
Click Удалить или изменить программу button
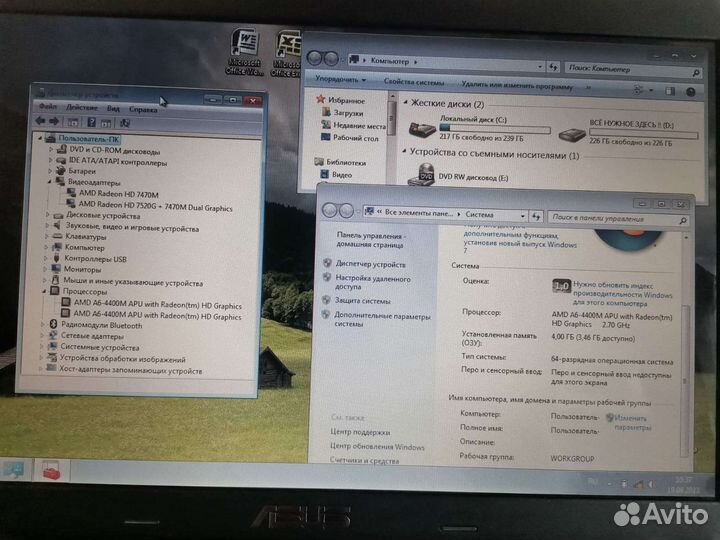(518, 85)
